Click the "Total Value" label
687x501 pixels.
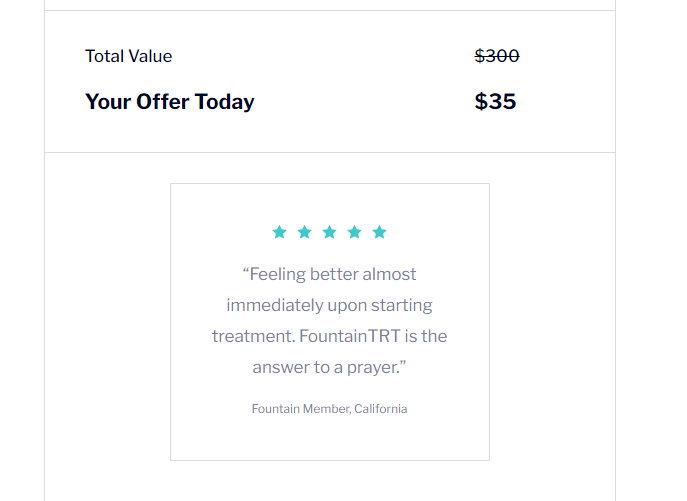click(x=128, y=56)
